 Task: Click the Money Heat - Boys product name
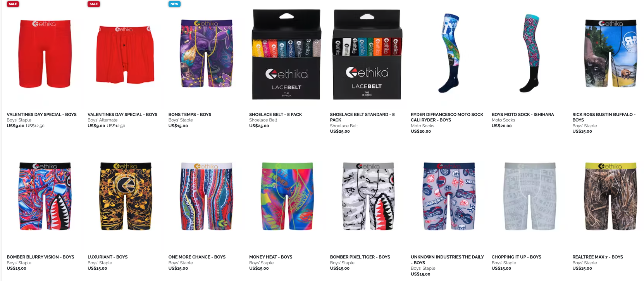point(270,257)
